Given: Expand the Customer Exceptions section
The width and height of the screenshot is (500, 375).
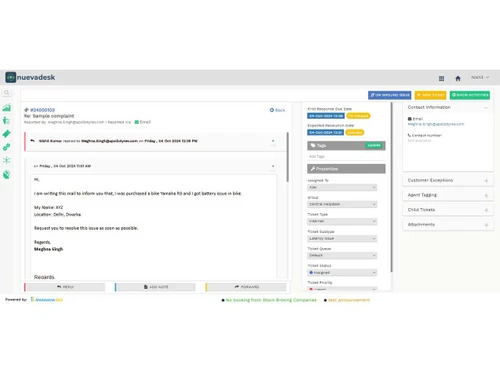Looking at the screenshot, I should pos(486,180).
